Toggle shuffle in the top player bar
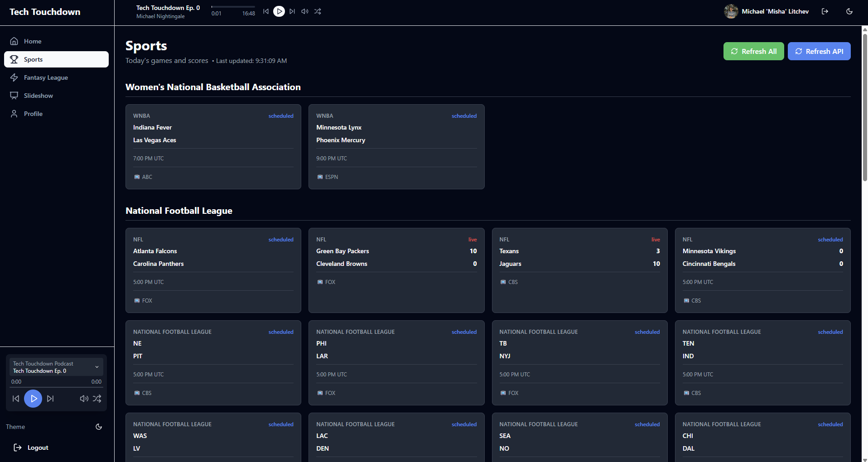Screen dimensions: 868x462 point(318,11)
